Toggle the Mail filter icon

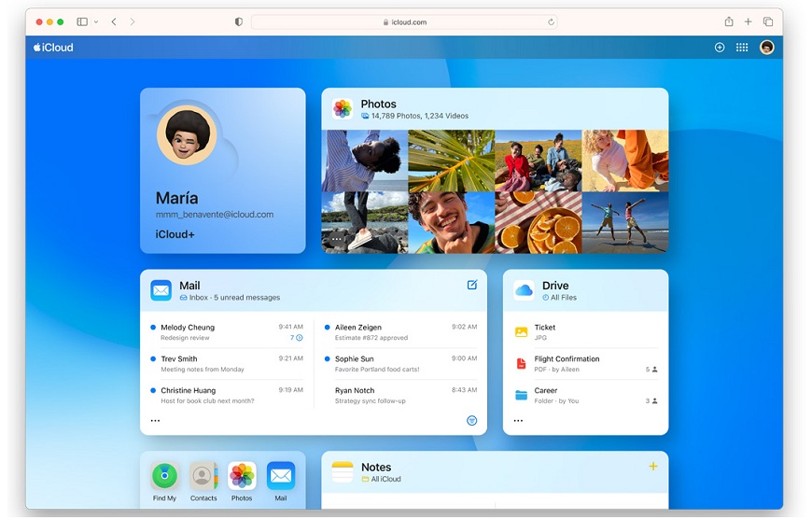click(471, 421)
